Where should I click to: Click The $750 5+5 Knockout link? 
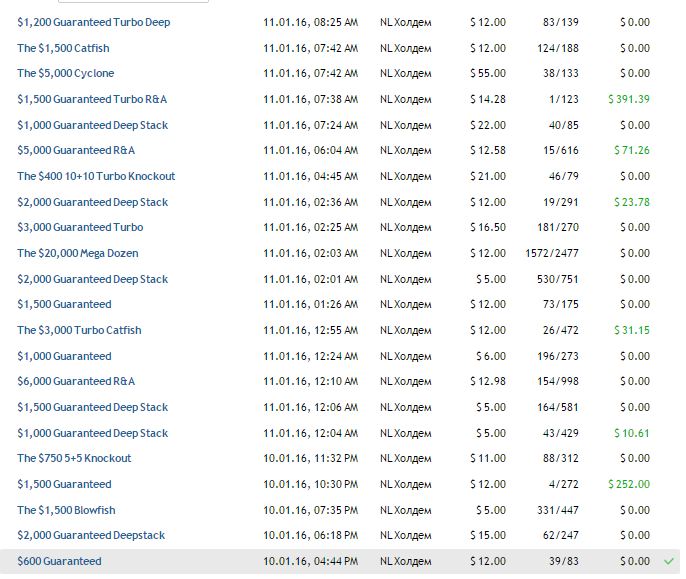tap(74, 458)
